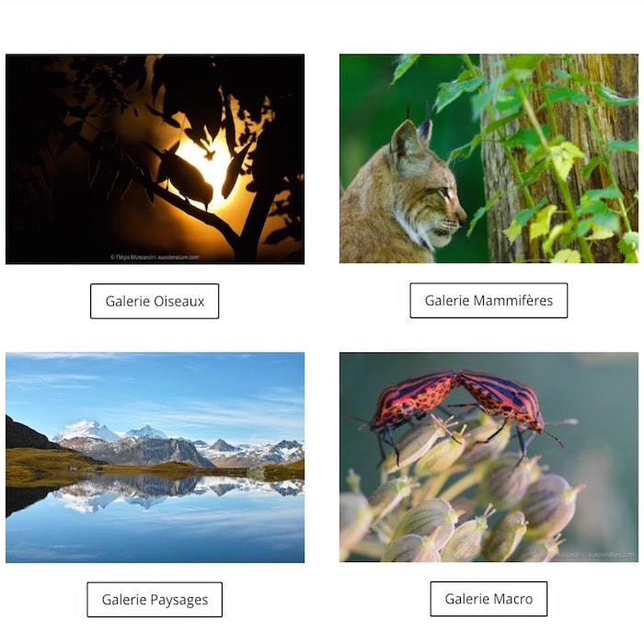The width and height of the screenshot is (644, 644).
Task: Click the left striped shield bug
Action: pyautogui.click(x=413, y=400)
